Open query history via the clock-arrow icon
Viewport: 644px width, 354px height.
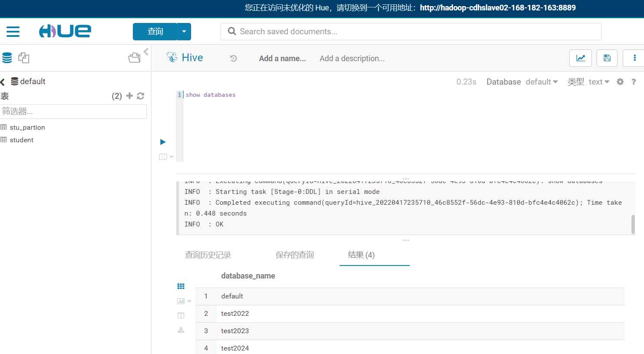coord(233,58)
